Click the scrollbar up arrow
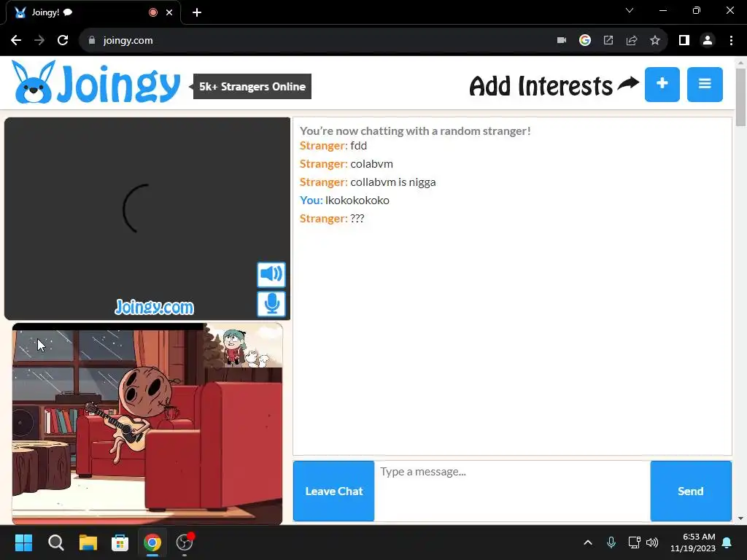 pos(740,63)
